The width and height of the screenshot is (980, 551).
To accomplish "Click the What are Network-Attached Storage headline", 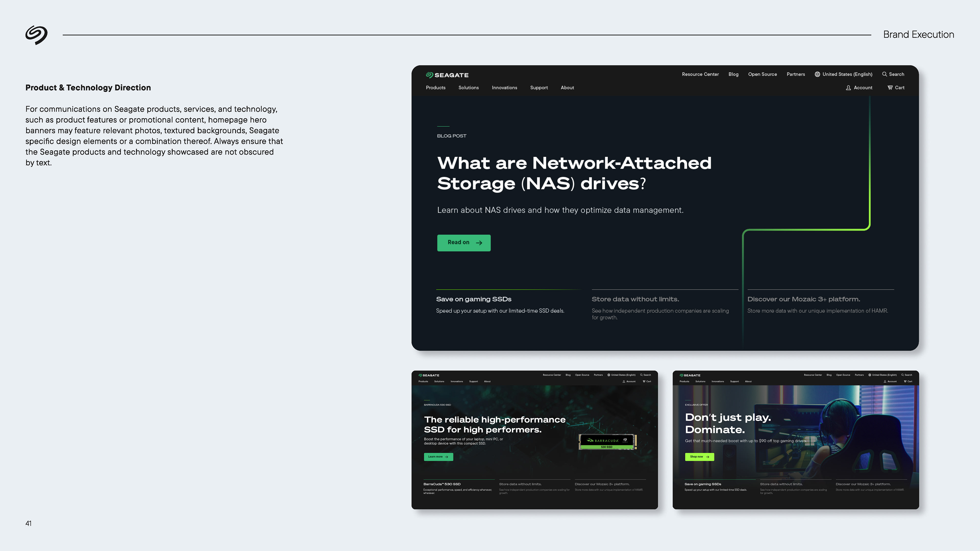I will coord(574,173).
